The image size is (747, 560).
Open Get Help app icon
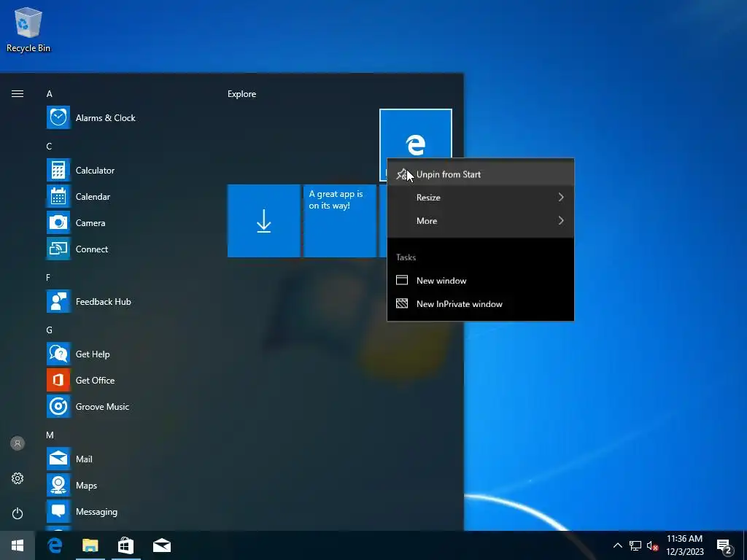[x=58, y=354]
